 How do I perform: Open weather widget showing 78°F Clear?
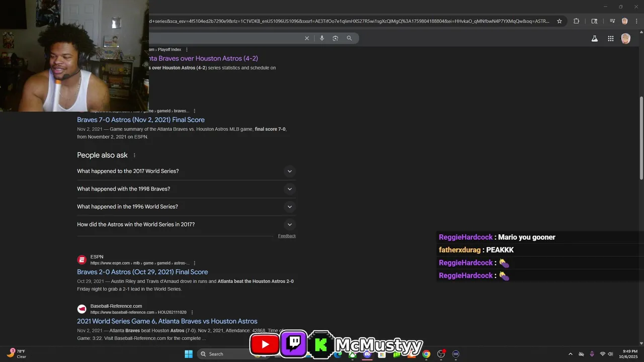coord(16,354)
